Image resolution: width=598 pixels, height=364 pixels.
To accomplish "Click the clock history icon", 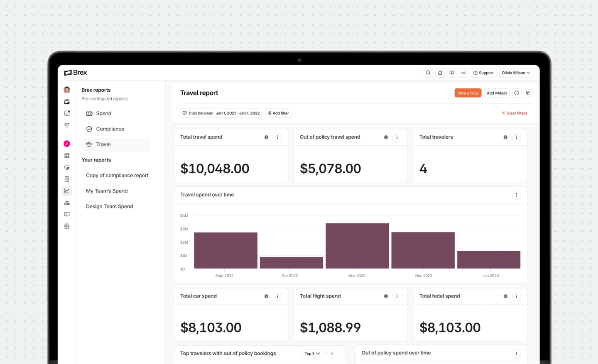I will pos(517,93).
